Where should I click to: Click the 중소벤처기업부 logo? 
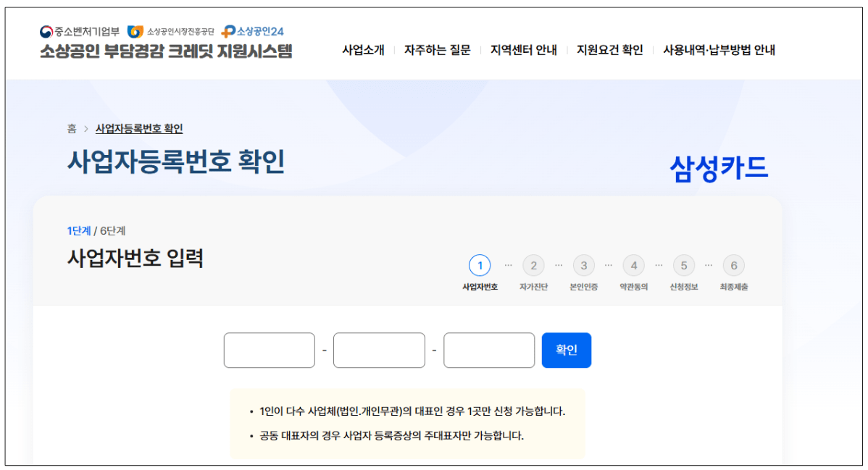coord(80,32)
